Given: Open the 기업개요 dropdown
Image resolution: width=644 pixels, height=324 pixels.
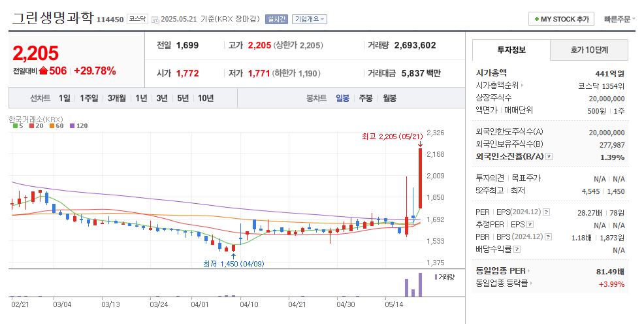Looking at the screenshot, I should coord(310,20).
